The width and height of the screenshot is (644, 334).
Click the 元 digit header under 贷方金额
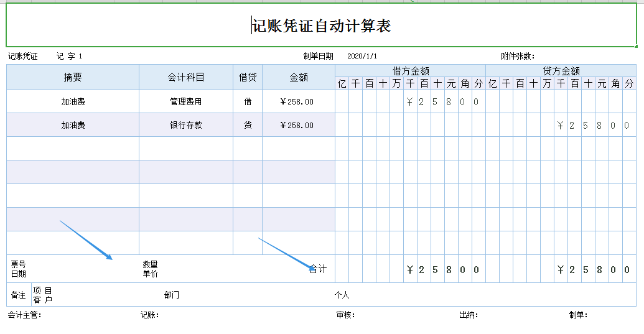(602, 84)
